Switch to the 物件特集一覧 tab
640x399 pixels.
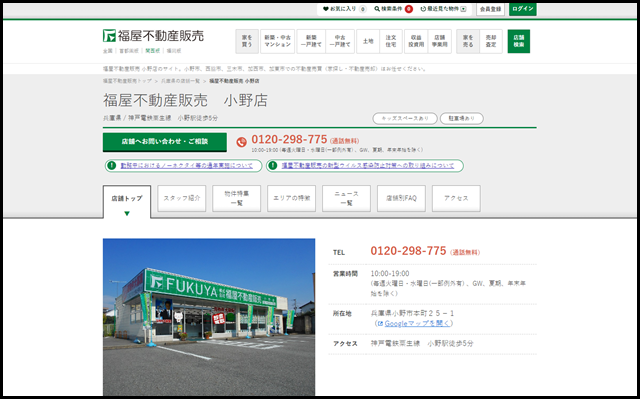(x=237, y=198)
